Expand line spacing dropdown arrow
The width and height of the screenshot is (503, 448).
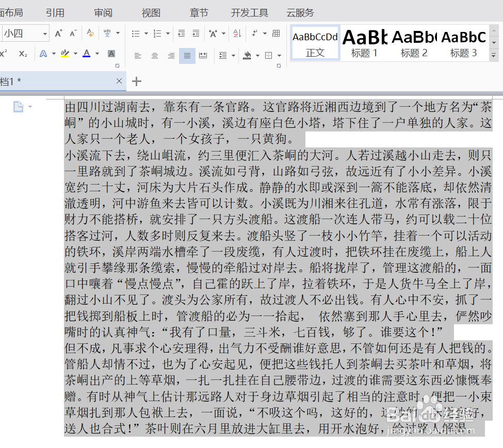234,56
